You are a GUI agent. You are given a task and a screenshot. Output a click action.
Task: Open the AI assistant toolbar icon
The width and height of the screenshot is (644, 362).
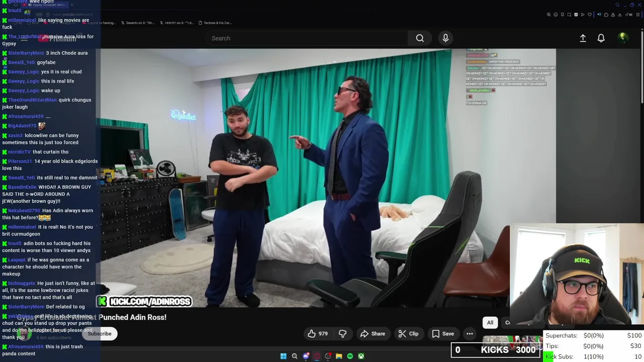point(629,15)
